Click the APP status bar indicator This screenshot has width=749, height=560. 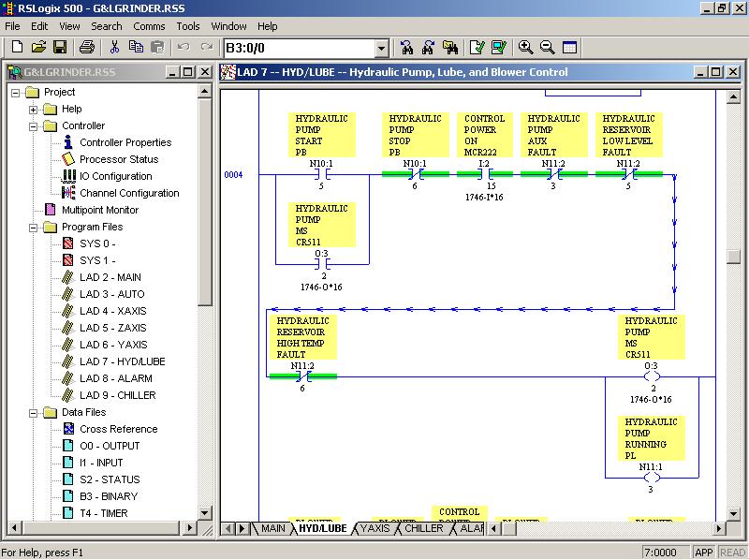coord(704,553)
